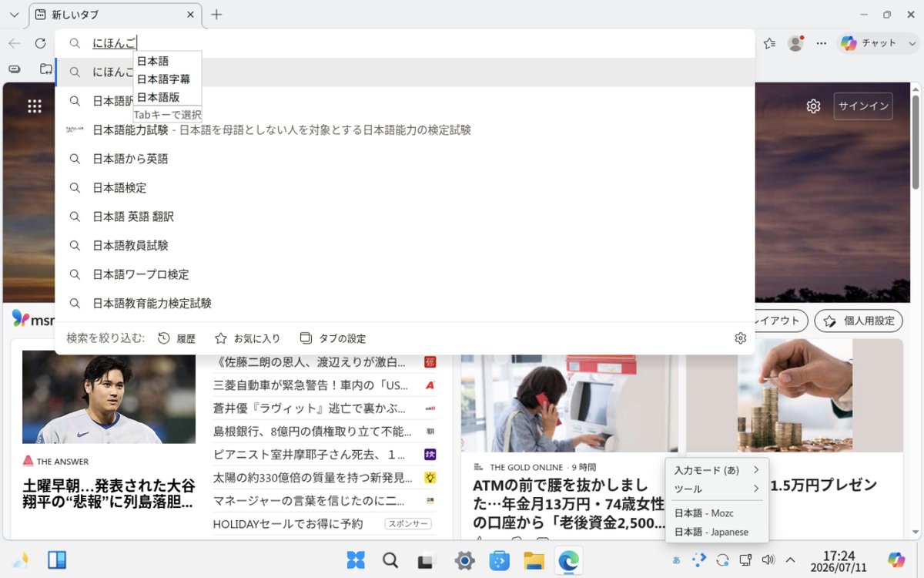
Task: Select 日本語 - Mozc input method
Action: 716,513
